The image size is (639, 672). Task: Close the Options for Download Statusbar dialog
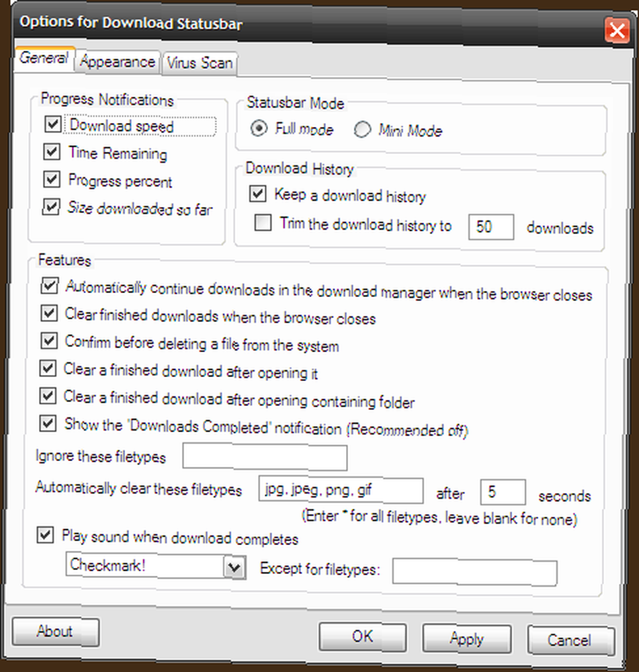[x=617, y=30]
